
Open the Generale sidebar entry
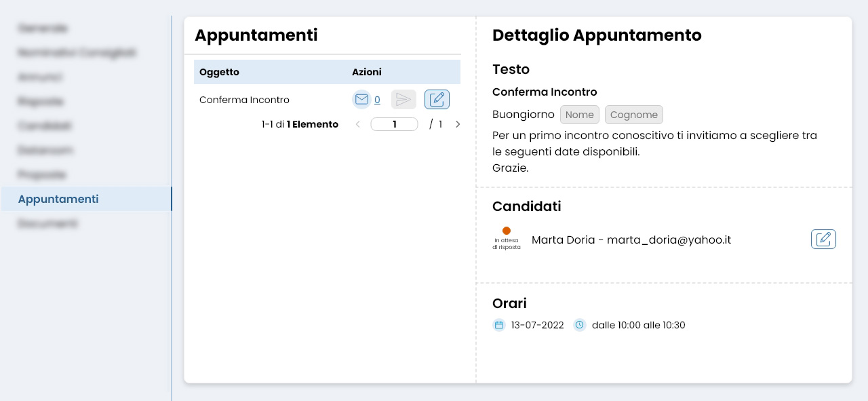[42, 28]
